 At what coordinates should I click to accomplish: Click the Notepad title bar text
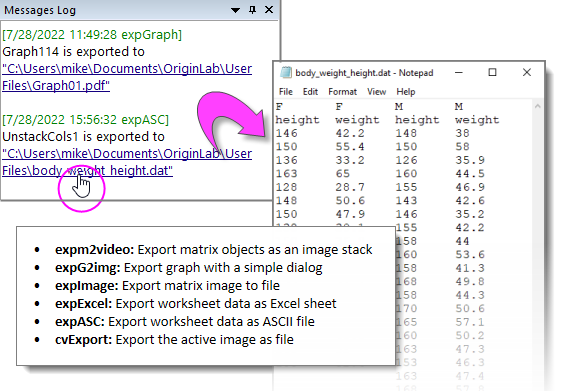[x=364, y=73]
